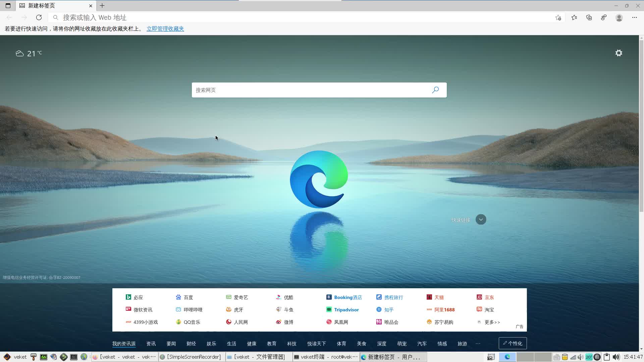Open the Booking酒店 quick link
The image size is (644, 362).
(x=344, y=297)
